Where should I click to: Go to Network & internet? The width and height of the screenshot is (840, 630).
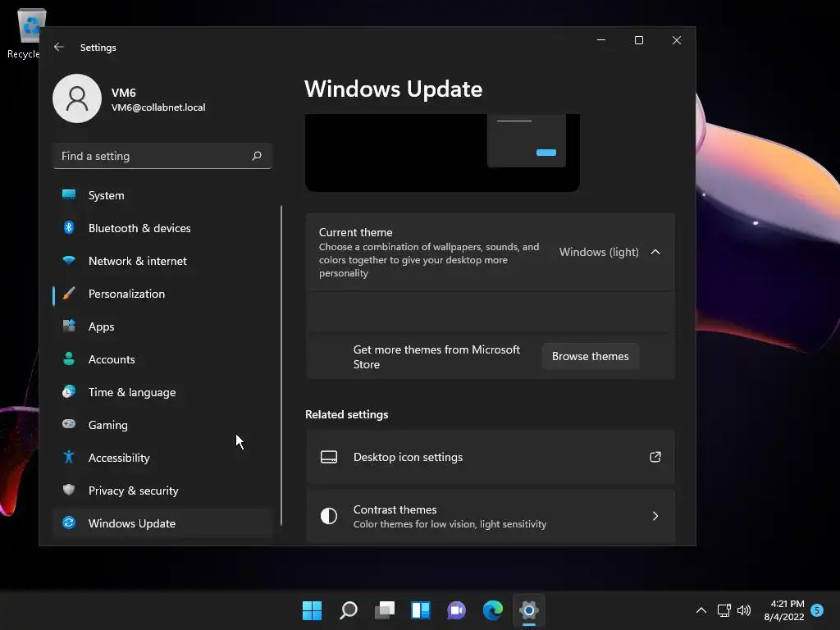[162, 261]
